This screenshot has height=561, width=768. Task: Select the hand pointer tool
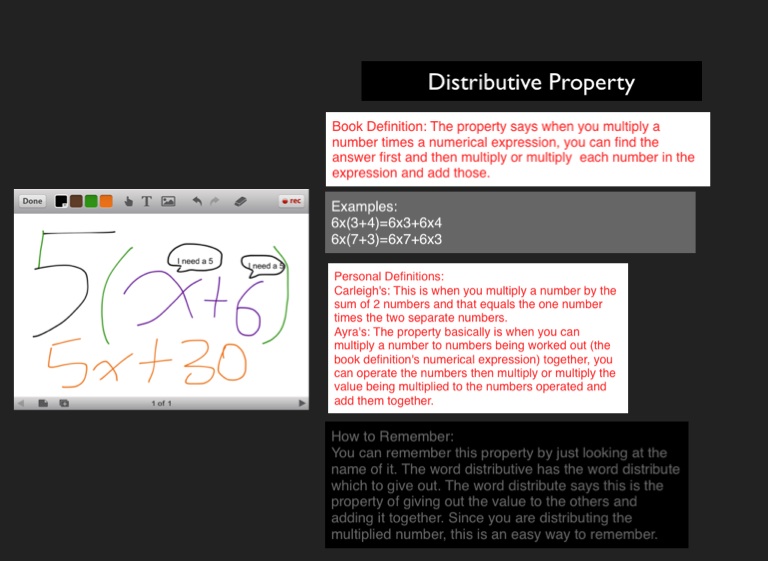tap(128, 201)
